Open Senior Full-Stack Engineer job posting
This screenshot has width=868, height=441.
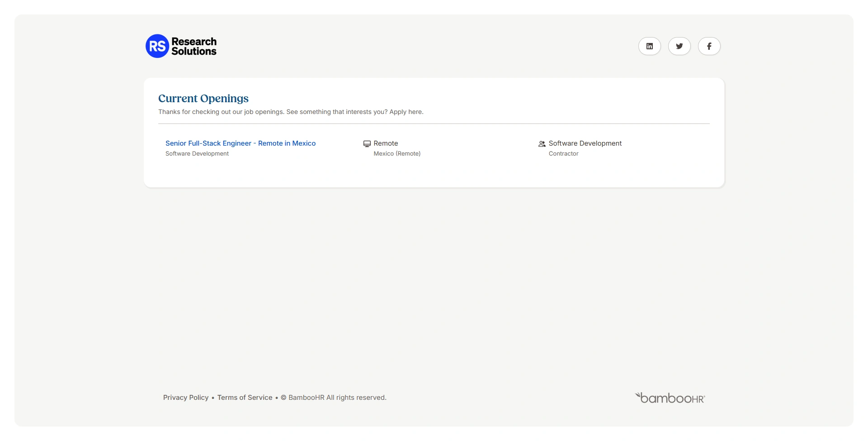[240, 143]
